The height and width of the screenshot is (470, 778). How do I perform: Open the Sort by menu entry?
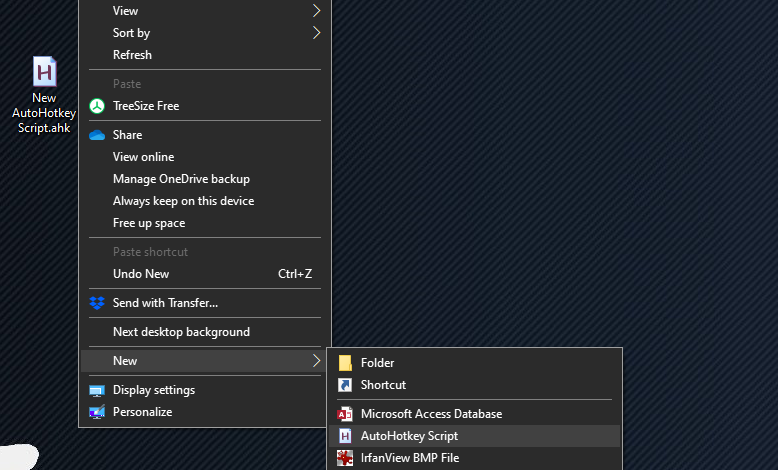pyautogui.click(x=205, y=33)
